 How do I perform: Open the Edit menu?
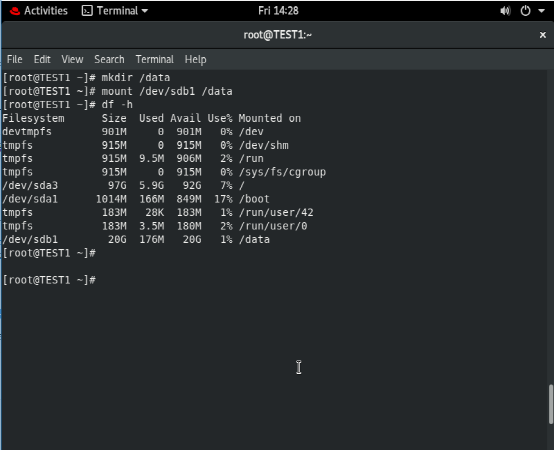tap(42, 59)
